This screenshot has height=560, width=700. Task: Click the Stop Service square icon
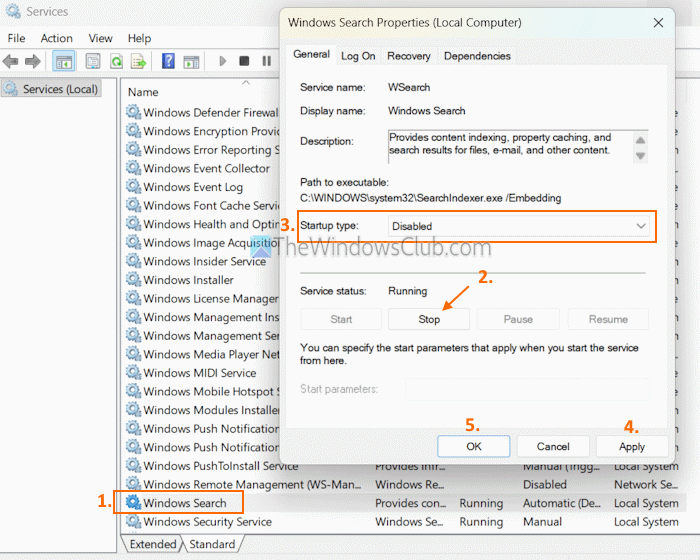coord(244,61)
